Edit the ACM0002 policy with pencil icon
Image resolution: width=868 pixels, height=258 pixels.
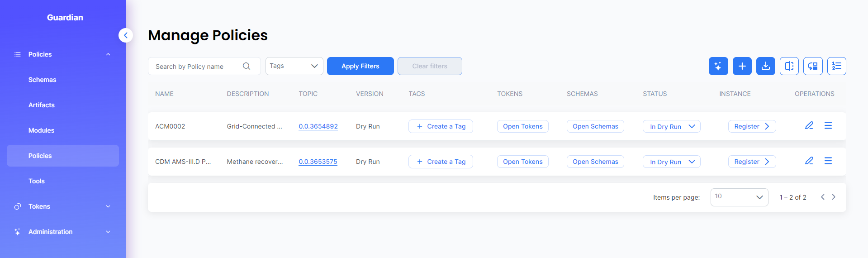(809, 126)
